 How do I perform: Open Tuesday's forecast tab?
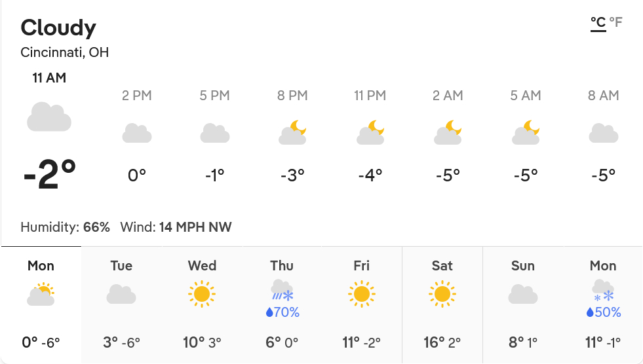coord(121,304)
